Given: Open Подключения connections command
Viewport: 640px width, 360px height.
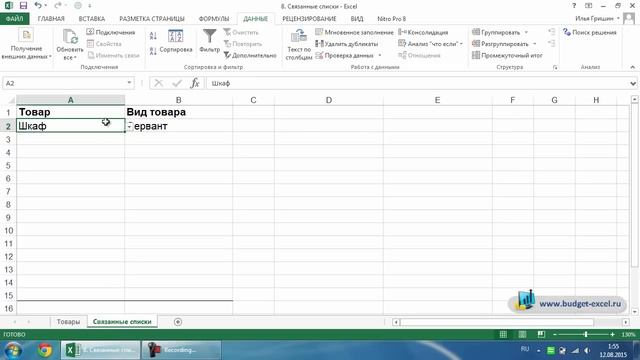Looking at the screenshot, I should 111,32.
